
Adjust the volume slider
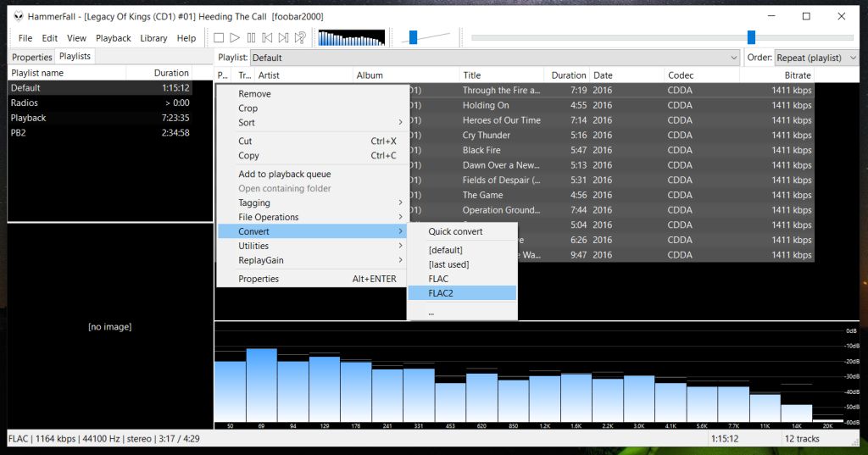pyautogui.click(x=413, y=37)
